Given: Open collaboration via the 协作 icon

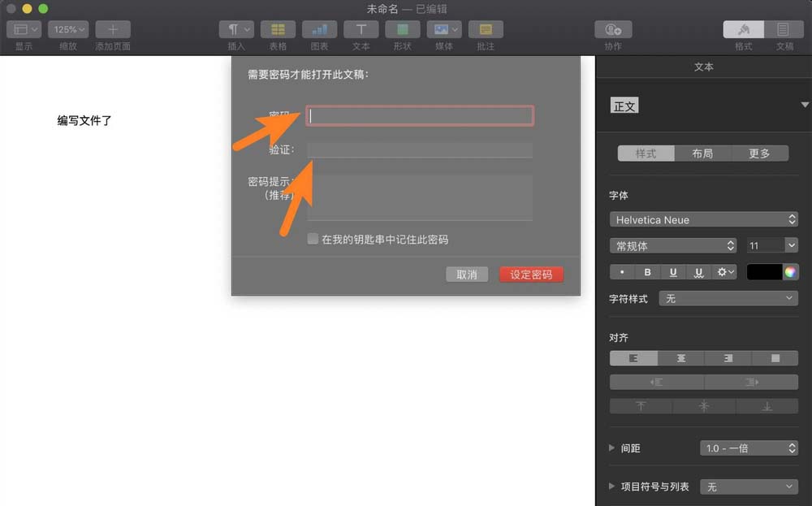Looking at the screenshot, I should 613,29.
